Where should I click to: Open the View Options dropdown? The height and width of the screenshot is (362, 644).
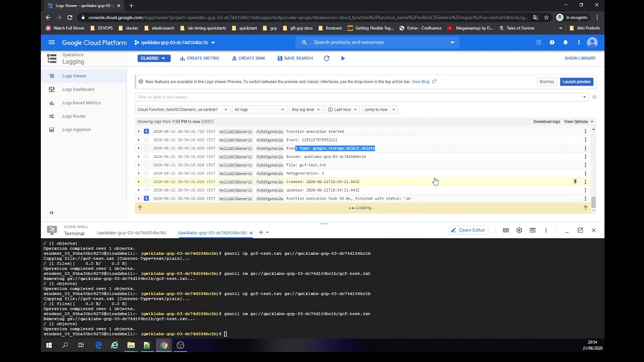click(x=579, y=122)
